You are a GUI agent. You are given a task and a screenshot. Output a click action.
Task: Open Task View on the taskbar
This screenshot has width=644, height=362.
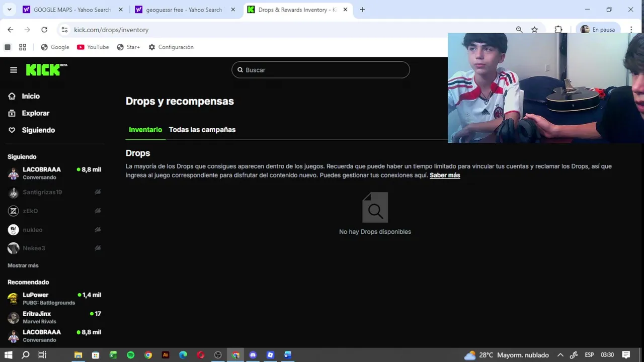[42, 355]
